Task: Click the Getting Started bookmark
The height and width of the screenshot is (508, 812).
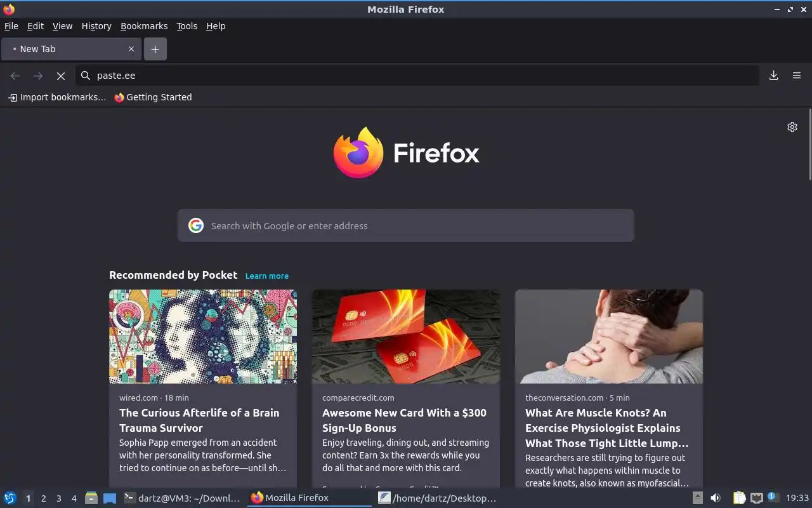Action: pos(153,97)
